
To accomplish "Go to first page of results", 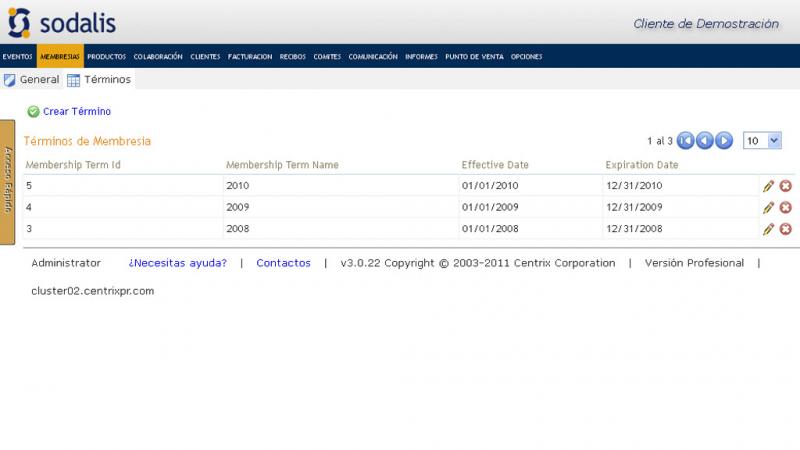I will tap(686, 141).
